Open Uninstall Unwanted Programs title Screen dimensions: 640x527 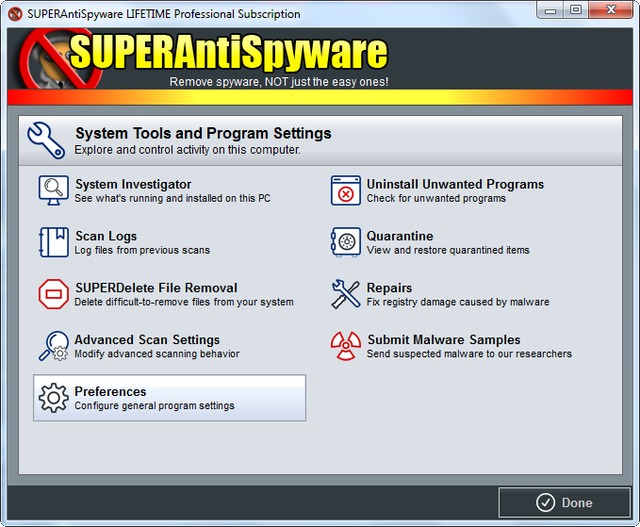(x=455, y=184)
